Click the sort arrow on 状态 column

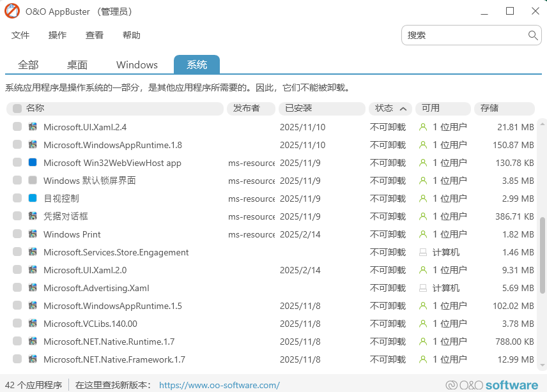click(x=403, y=109)
